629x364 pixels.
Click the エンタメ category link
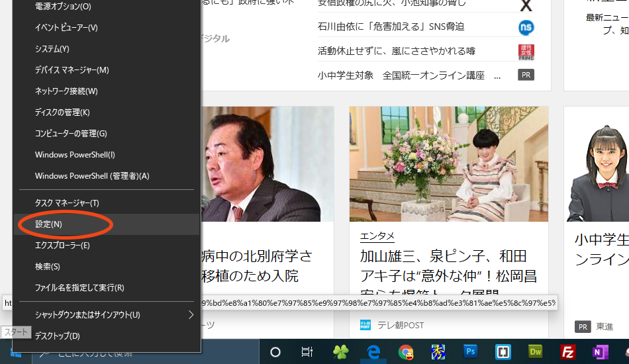(377, 236)
